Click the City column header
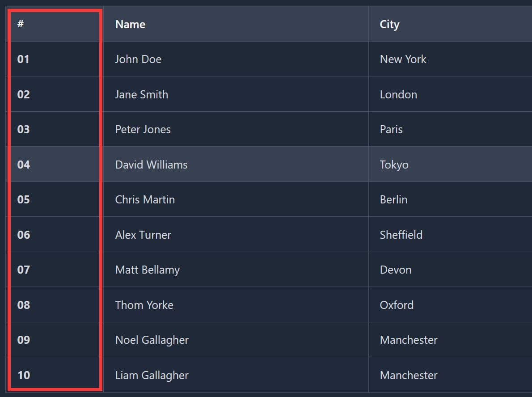 pos(389,25)
